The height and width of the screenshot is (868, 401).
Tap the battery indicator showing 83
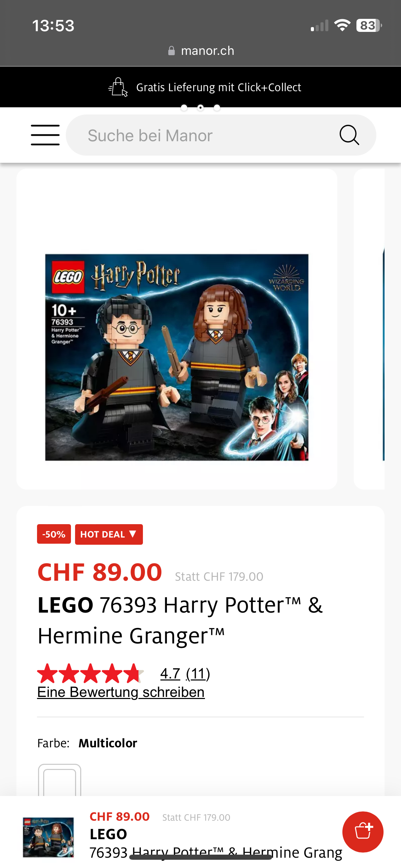click(x=369, y=25)
